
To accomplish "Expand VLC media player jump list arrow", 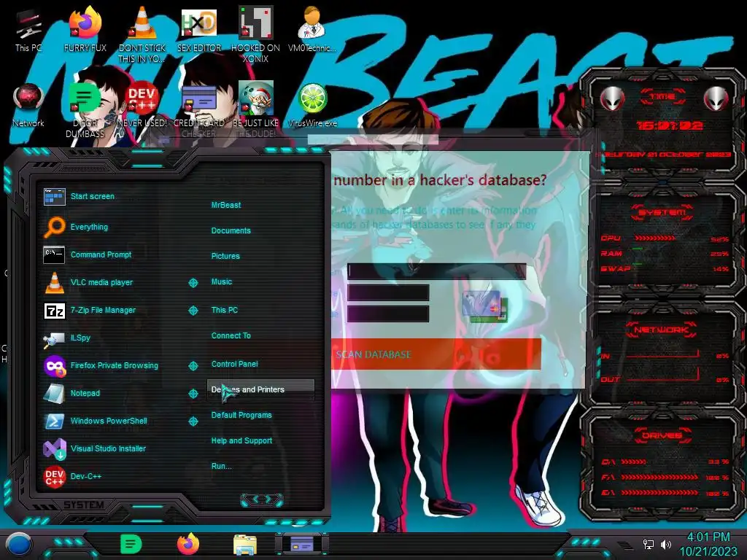I will coord(193,282).
